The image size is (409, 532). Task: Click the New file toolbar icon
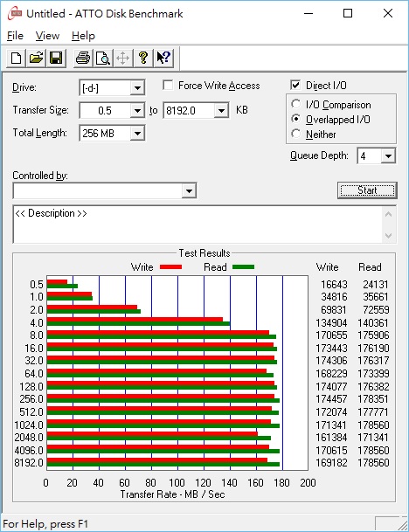tap(16, 58)
